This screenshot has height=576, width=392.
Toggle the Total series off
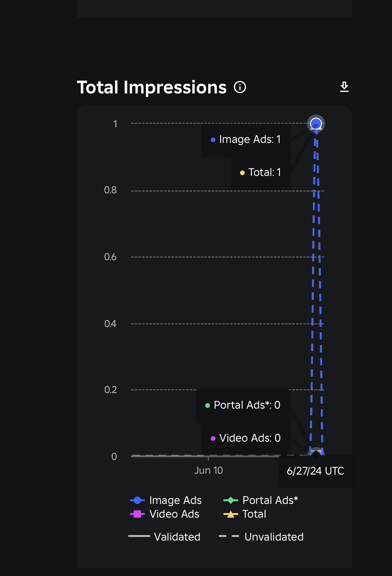point(254,514)
